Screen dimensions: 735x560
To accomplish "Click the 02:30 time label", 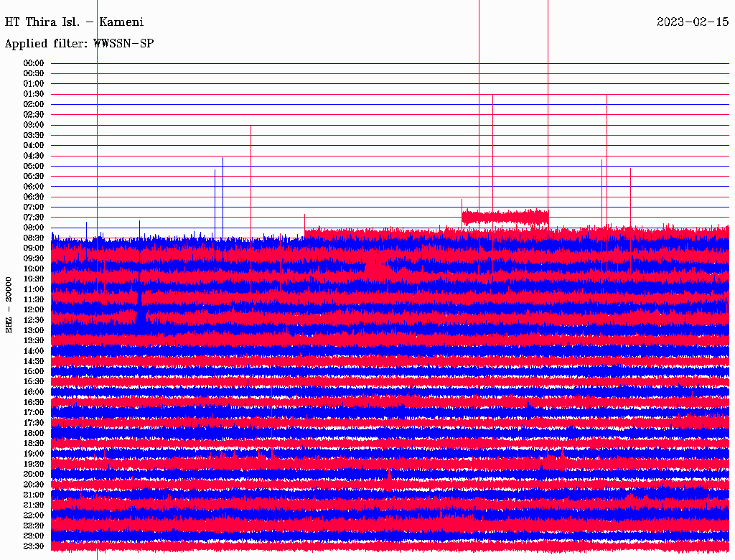I will pyautogui.click(x=34, y=115).
